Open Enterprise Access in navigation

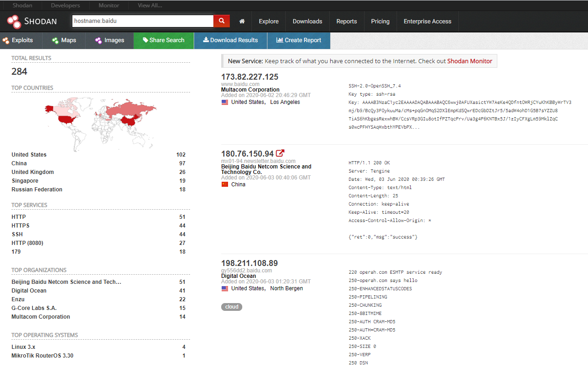point(428,22)
